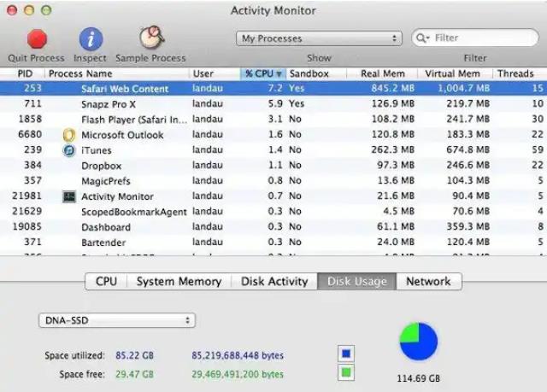The width and height of the screenshot is (547, 392).
Task: Sort by the % CPU column header
Action: (263, 73)
